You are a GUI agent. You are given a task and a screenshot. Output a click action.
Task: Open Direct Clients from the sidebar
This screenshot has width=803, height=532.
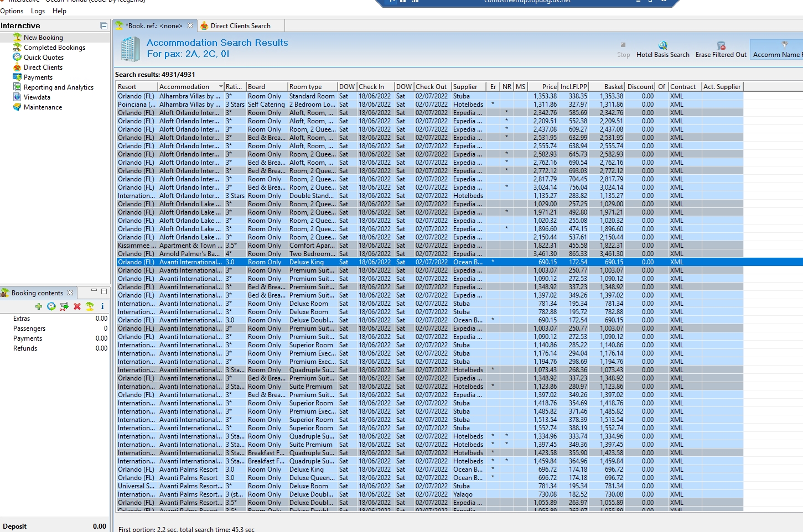(43, 67)
